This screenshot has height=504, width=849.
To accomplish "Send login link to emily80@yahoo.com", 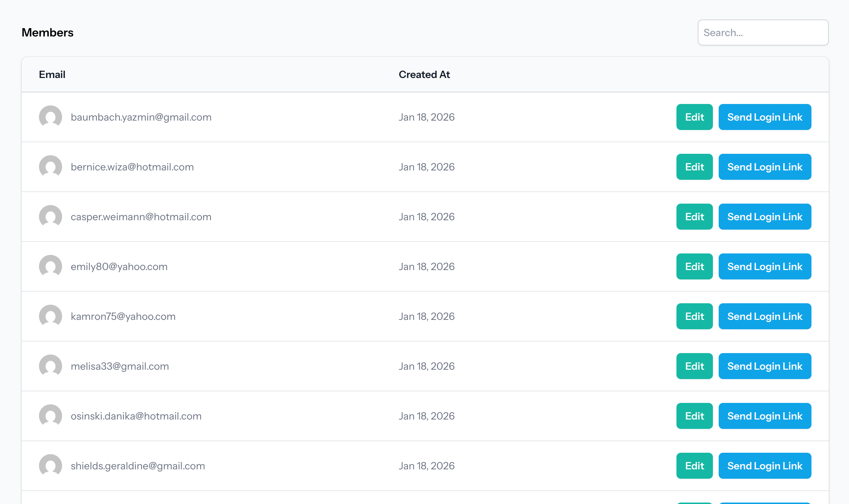I will pyautogui.click(x=765, y=266).
